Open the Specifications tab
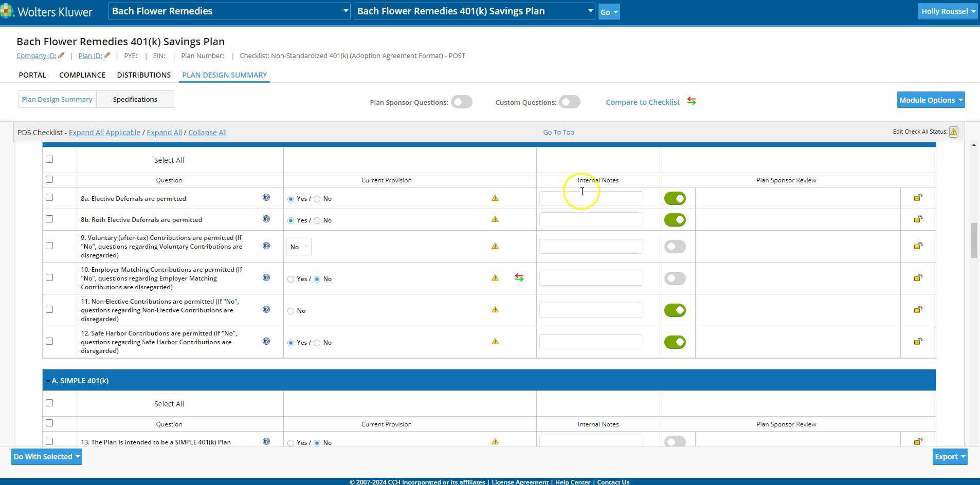Viewport: 980px width, 485px height. [x=135, y=100]
